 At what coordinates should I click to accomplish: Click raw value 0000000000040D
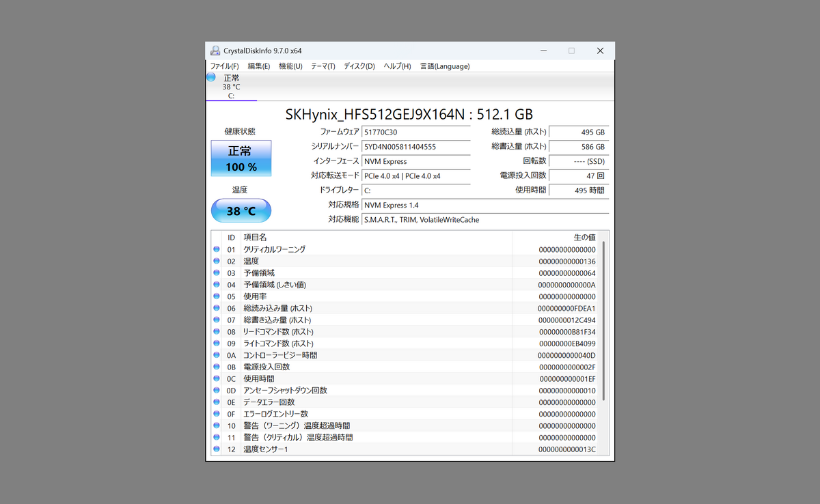(567, 355)
